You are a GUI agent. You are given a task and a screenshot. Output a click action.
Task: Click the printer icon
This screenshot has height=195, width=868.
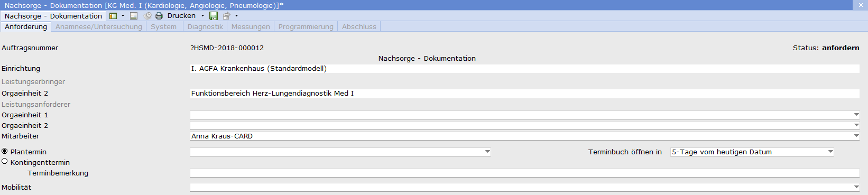coord(159,16)
